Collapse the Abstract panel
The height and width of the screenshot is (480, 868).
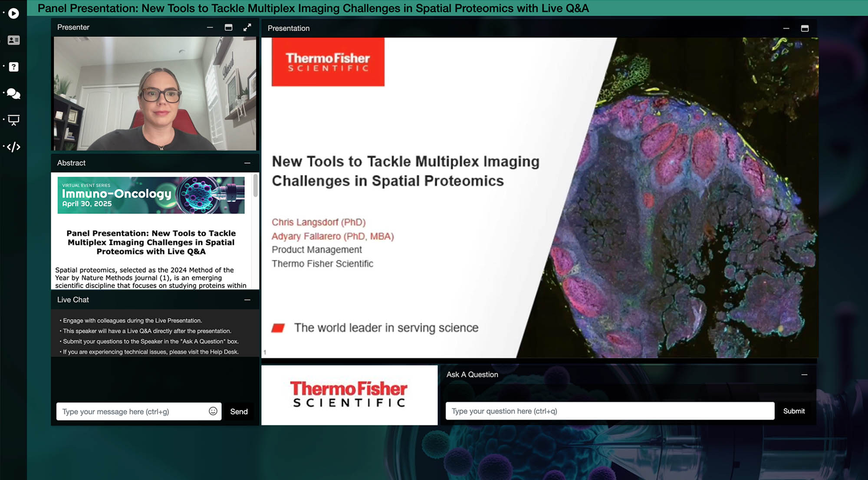[247, 163]
